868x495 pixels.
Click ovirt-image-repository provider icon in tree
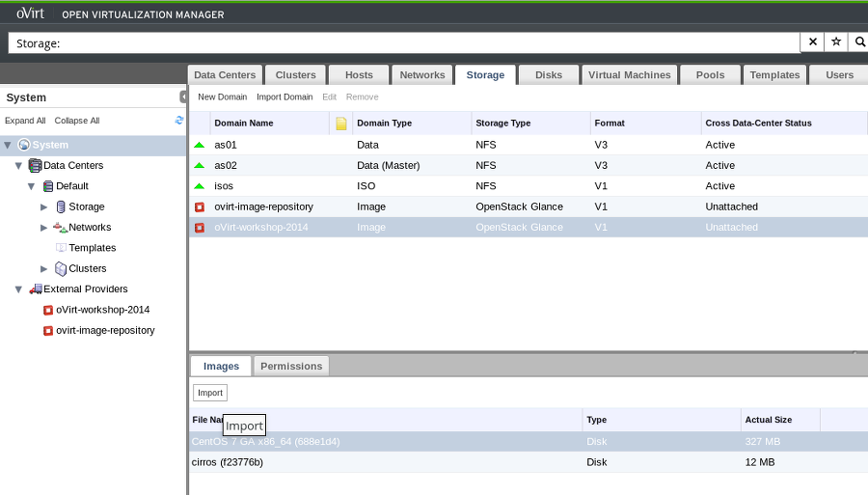tap(48, 331)
